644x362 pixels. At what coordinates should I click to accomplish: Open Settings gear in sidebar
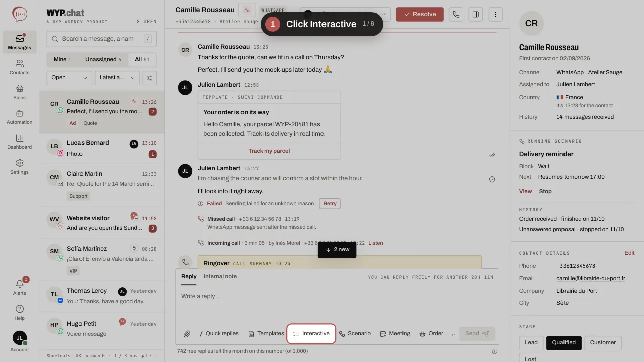[20, 167]
